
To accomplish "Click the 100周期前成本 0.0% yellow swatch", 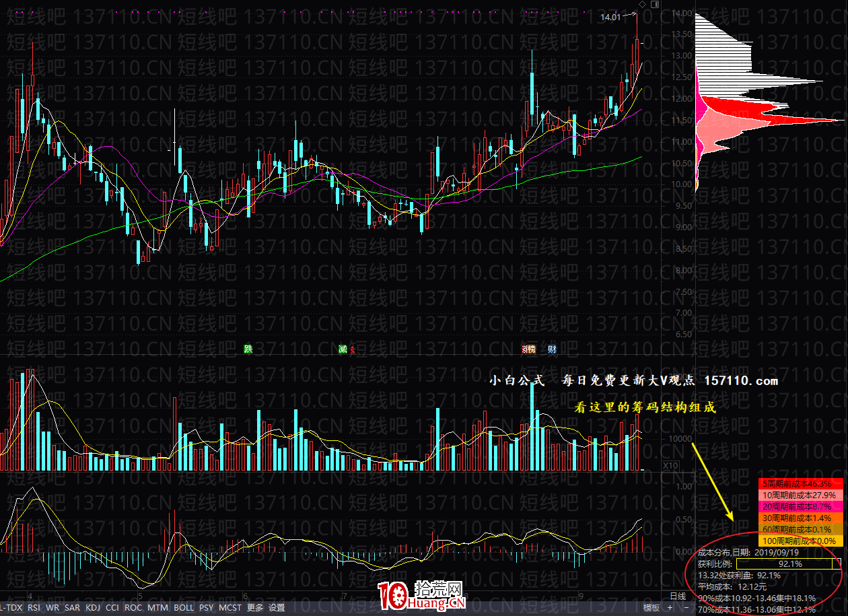I will coord(800,541).
